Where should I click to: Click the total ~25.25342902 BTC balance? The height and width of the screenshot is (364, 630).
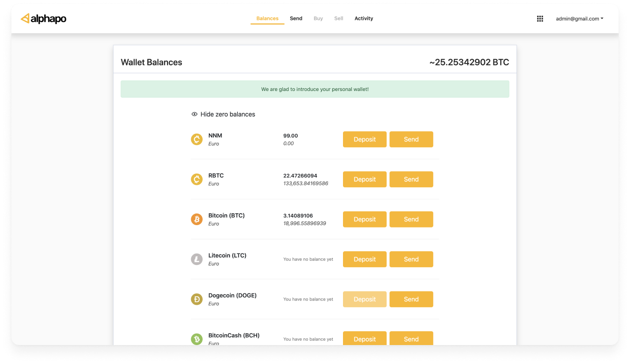tap(469, 62)
